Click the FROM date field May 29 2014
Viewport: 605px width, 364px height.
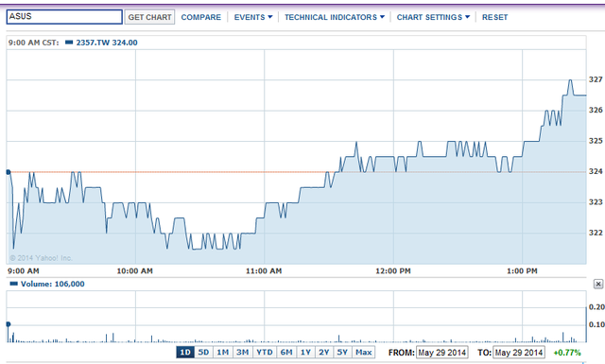[x=442, y=353]
